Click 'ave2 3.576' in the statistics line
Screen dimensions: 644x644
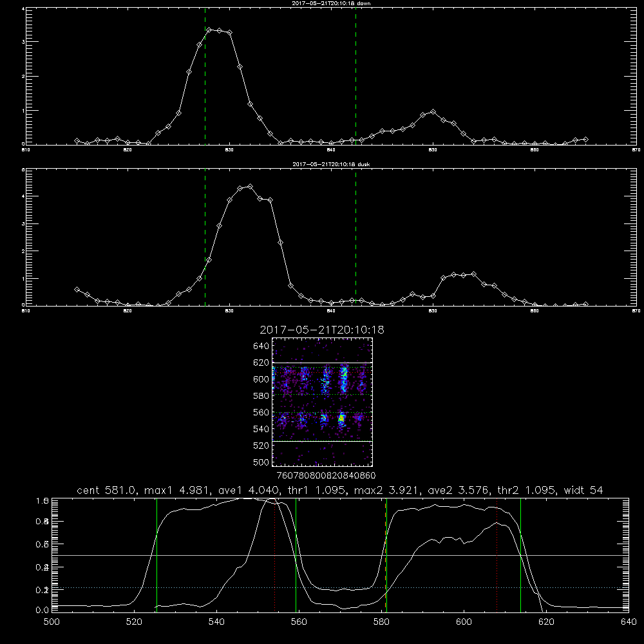pos(457,490)
